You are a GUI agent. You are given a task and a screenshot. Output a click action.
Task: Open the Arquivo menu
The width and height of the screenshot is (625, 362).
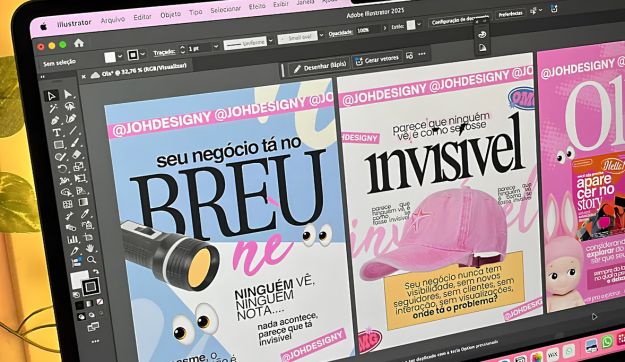point(113,20)
